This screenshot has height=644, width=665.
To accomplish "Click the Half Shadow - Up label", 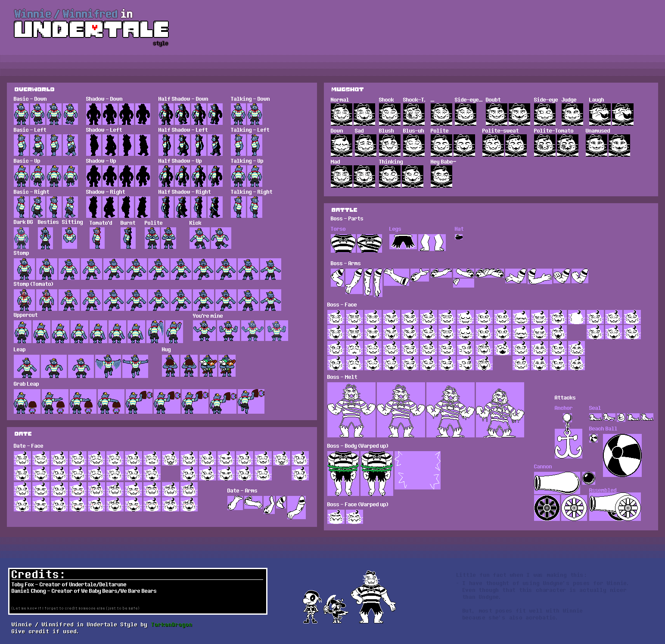I will pyautogui.click(x=180, y=161).
